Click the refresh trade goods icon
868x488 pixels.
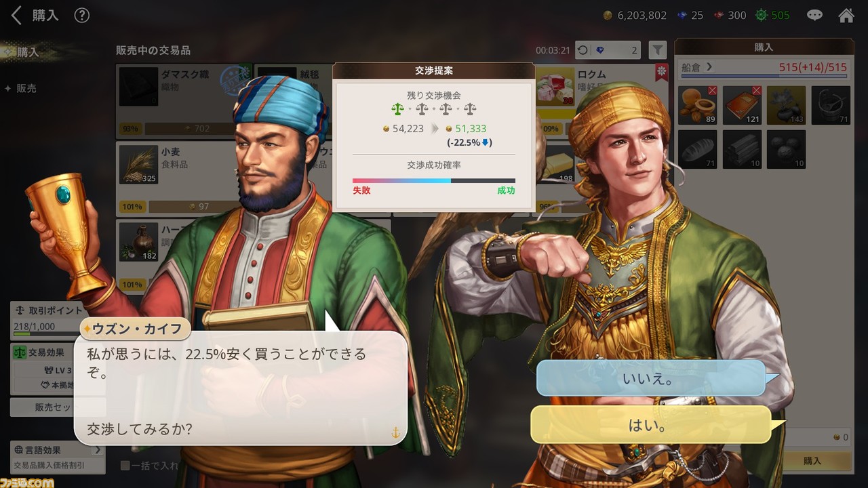(x=583, y=50)
